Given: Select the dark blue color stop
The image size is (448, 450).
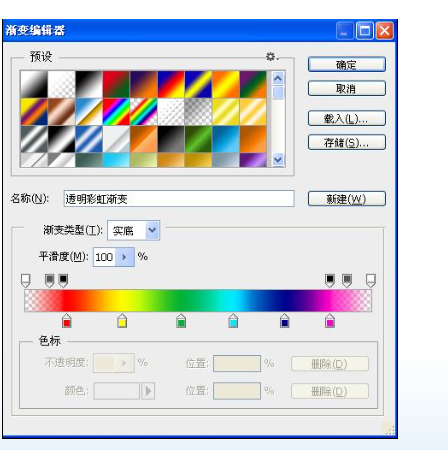Looking at the screenshot, I should [284, 321].
